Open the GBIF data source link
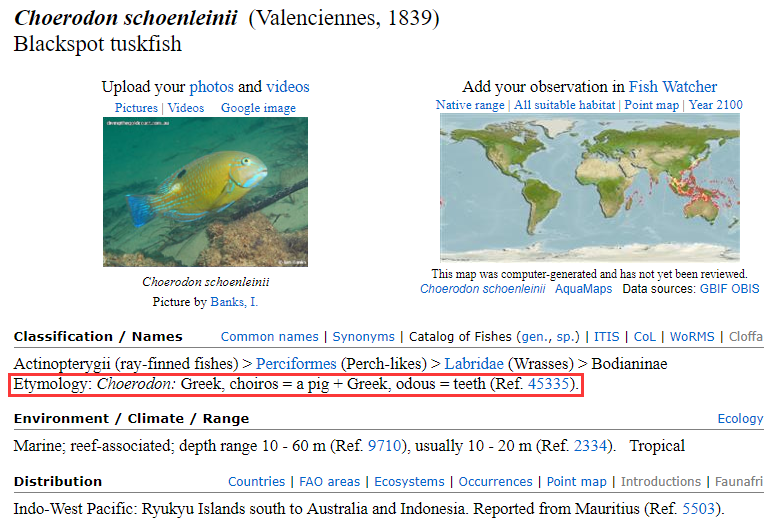Image resolution: width=779 pixels, height=525 pixels. (714, 289)
